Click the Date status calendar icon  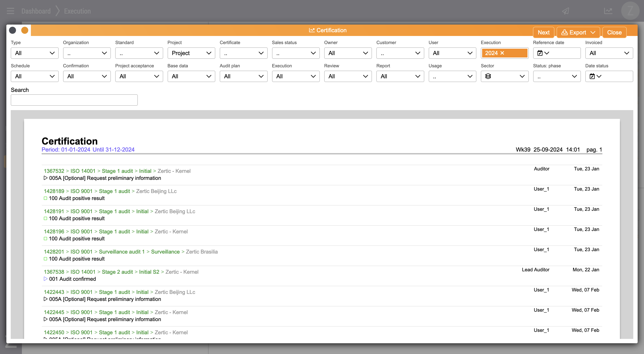point(592,76)
